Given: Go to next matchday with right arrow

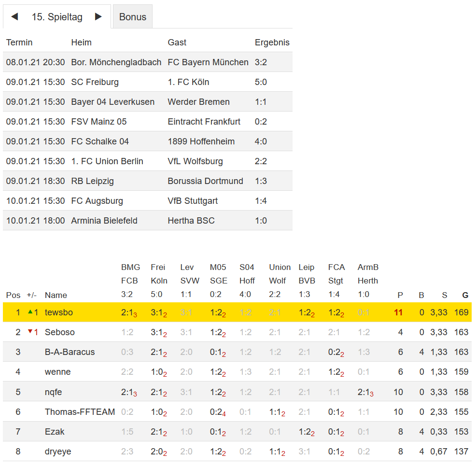Looking at the screenshot, I should pyautogui.click(x=98, y=17).
